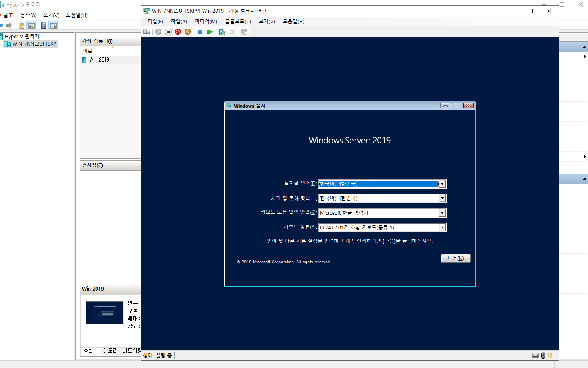Open 동작(A) menu in Hyper-V Manager

coord(29,15)
